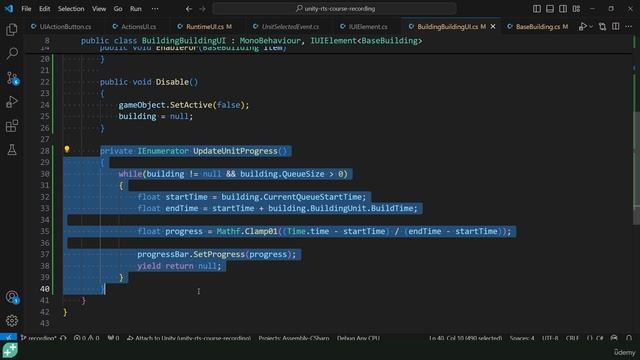
Task: Open editor More Actions ellipsis
Action: point(629,27)
